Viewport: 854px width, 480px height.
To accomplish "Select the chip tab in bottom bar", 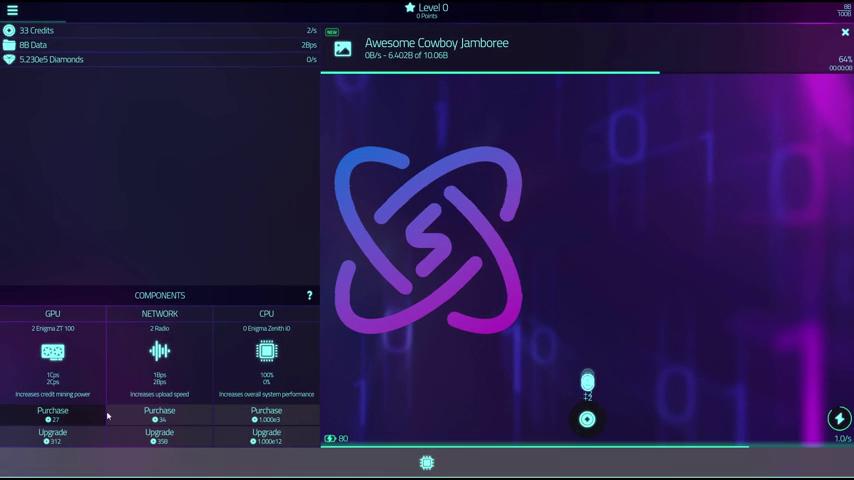I will click(x=427, y=463).
